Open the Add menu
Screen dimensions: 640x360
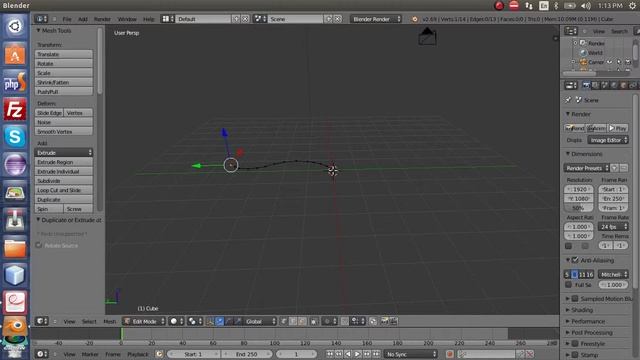coord(83,19)
